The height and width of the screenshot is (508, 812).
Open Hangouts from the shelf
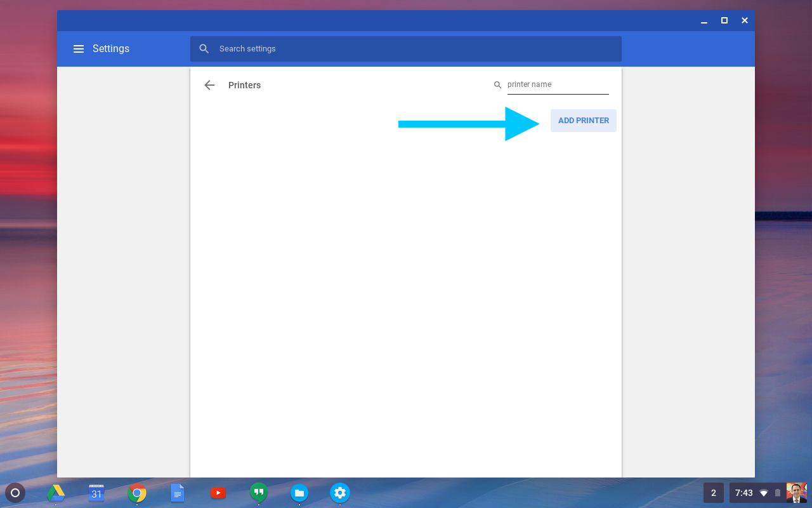pos(258,493)
